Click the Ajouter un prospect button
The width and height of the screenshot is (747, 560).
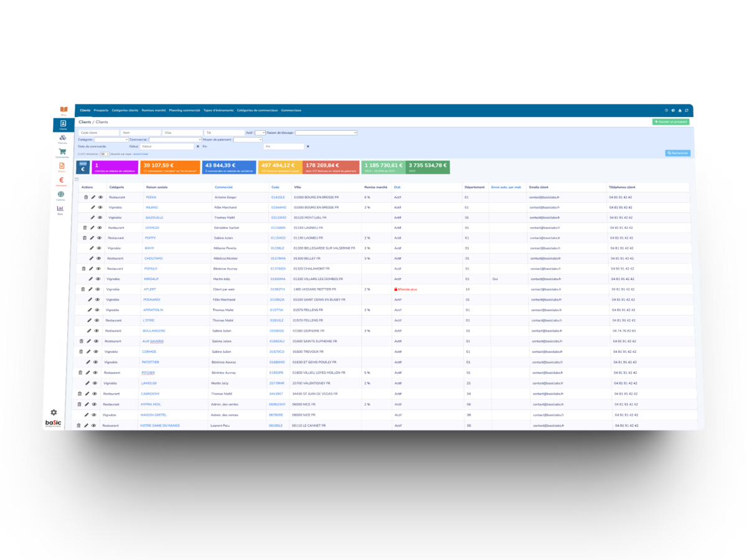(x=670, y=122)
